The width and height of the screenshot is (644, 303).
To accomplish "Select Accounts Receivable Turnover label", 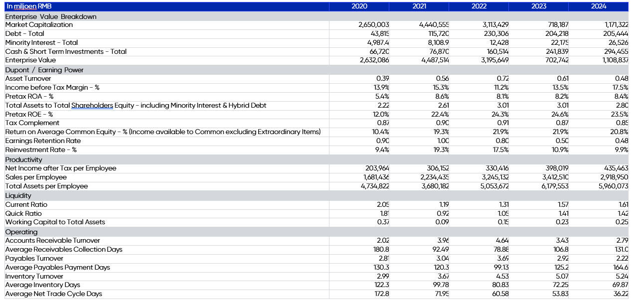I will (x=53, y=241).
